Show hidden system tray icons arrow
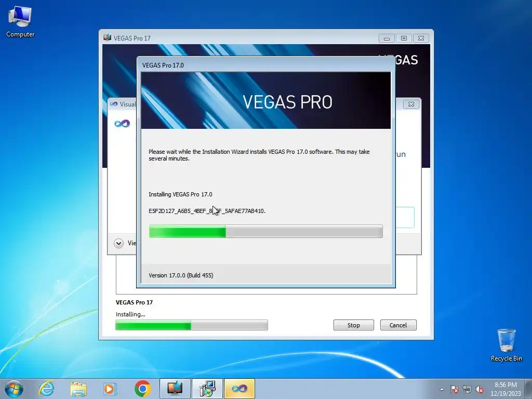Screen dimensions: 532x399 [x=442, y=389]
